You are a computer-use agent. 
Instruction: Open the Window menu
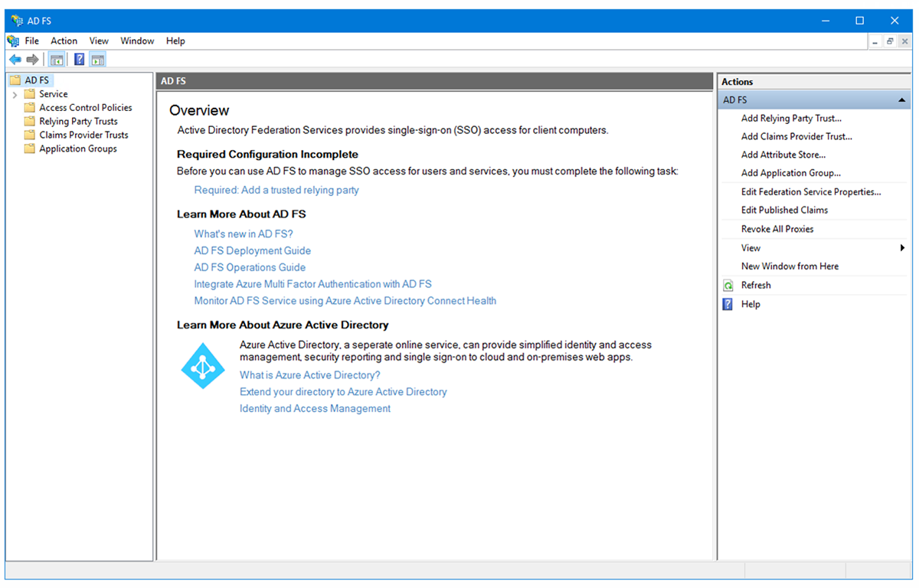point(137,41)
